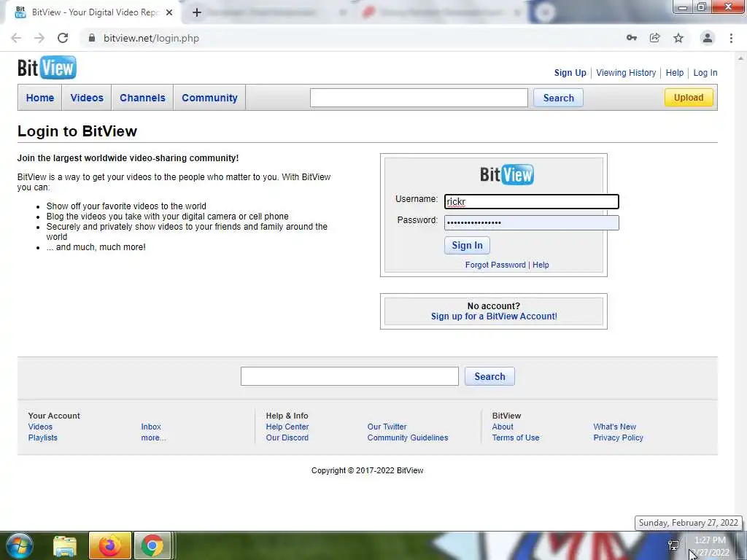The height and width of the screenshot is (560, 747).
Task: Open the Windows Start button
Action: click(x=18, y=545)
